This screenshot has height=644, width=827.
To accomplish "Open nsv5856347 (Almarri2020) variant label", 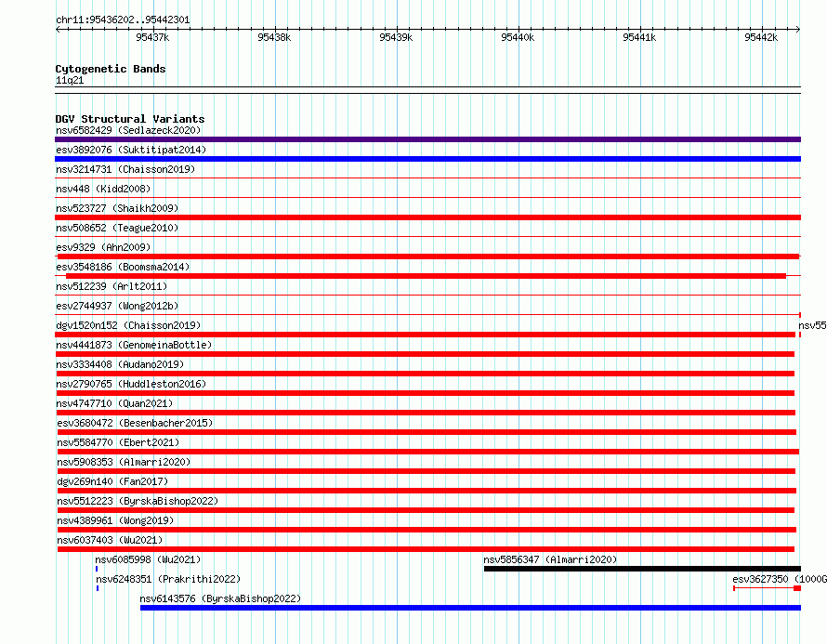I will pyautogui.click(x=550, y=559).
